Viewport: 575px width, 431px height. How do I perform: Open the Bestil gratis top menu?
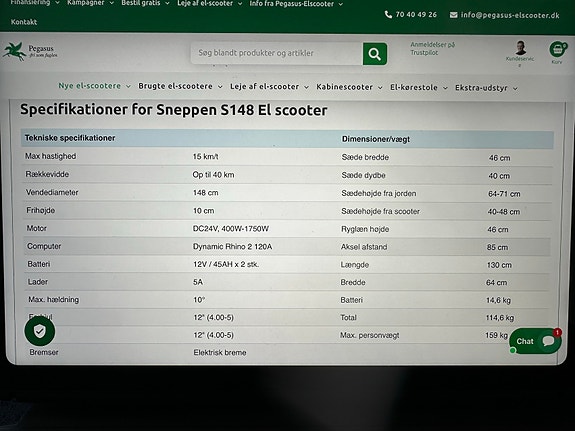(x=145, y=3)
